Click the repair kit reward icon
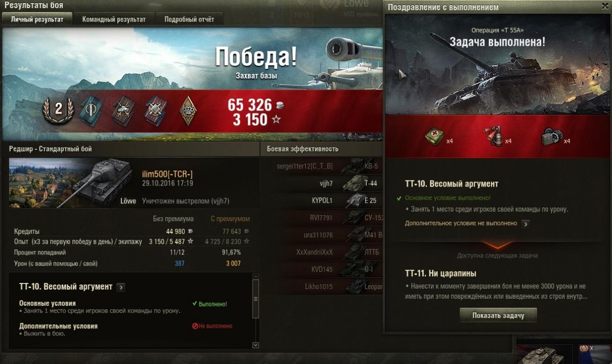Image resolution: width=612 pixels, height=364 pixels. (x=551, y=137)
